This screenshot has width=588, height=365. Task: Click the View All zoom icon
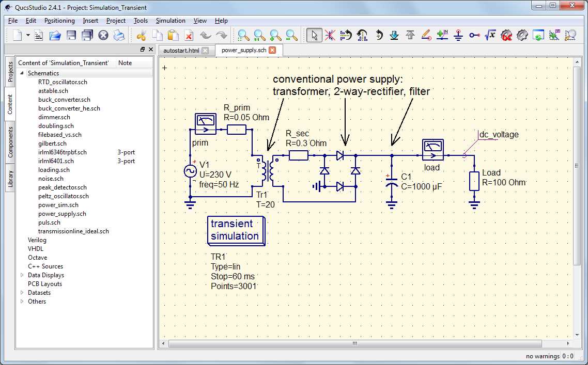(243, 36)
